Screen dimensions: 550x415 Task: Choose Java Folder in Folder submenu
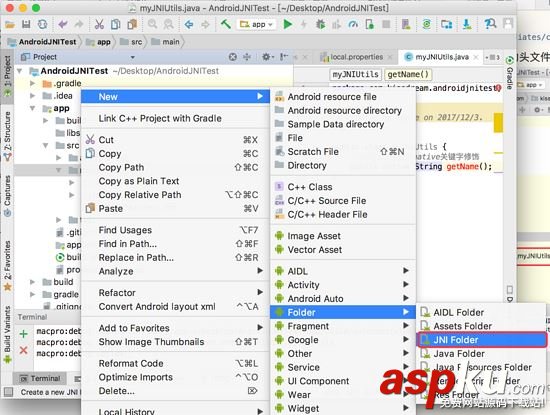click(x=482, y=354)
